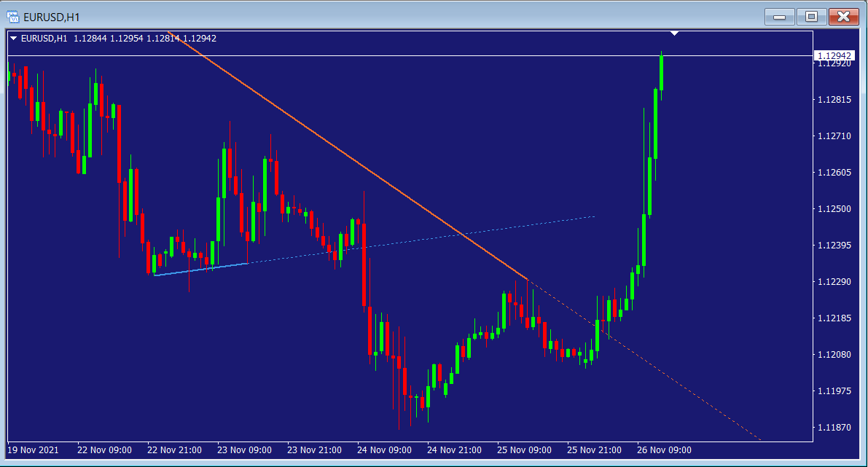The height and width of the screenshot is (467, 868).
Task: Click the 1.12500 level on the price scale
Action: point(834,209)
